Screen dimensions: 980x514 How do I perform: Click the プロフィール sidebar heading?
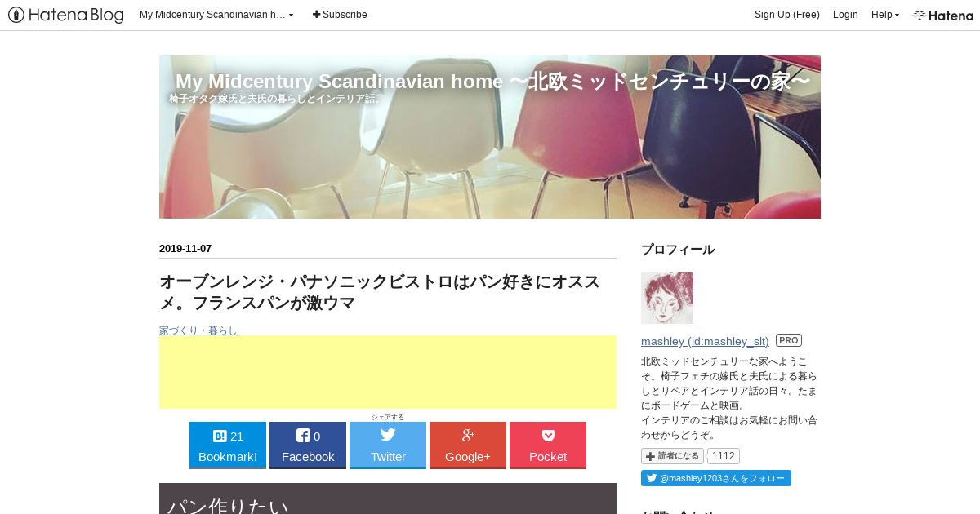[678, 250]
